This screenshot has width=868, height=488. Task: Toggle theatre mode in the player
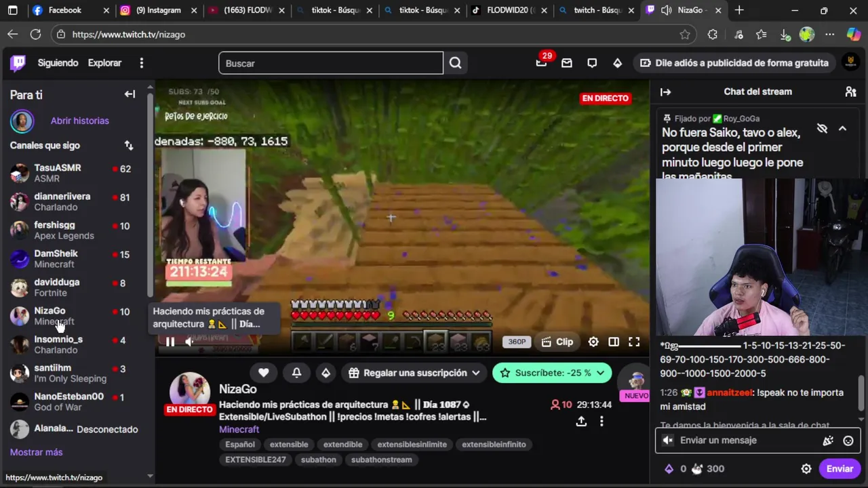pyautogui.click(x=614, y=342)
